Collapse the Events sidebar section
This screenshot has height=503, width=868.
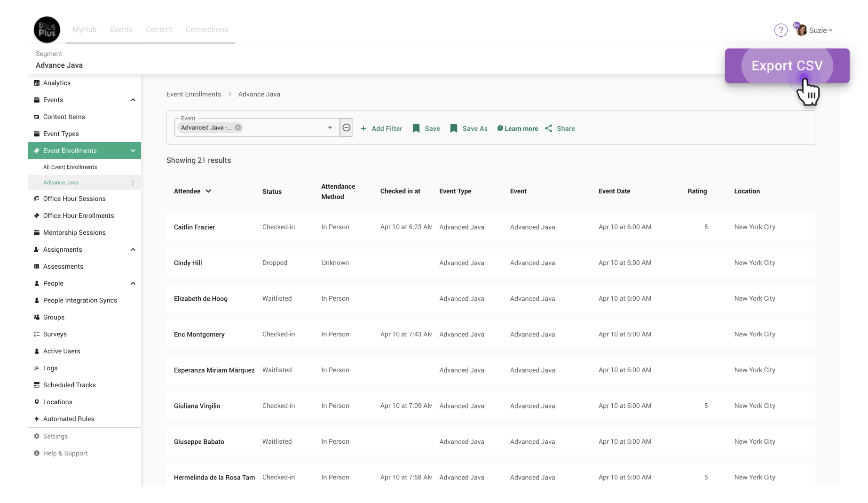point(133,100)
